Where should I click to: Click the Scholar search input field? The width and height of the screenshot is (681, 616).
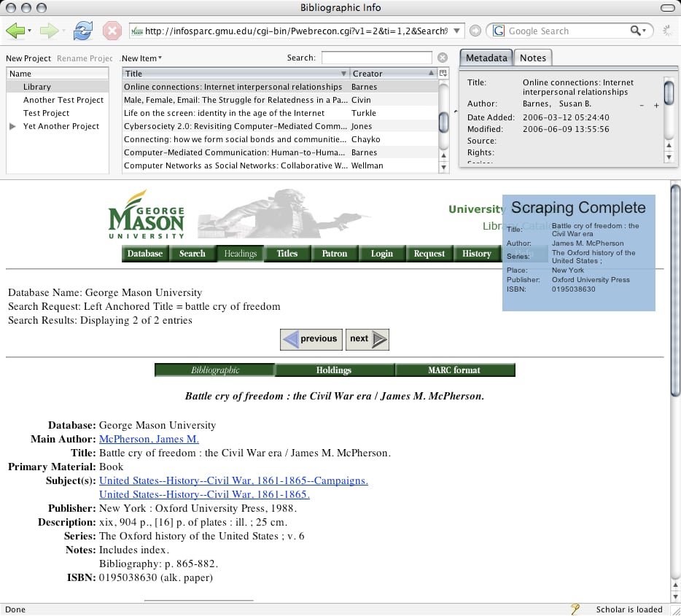(377, 58)
